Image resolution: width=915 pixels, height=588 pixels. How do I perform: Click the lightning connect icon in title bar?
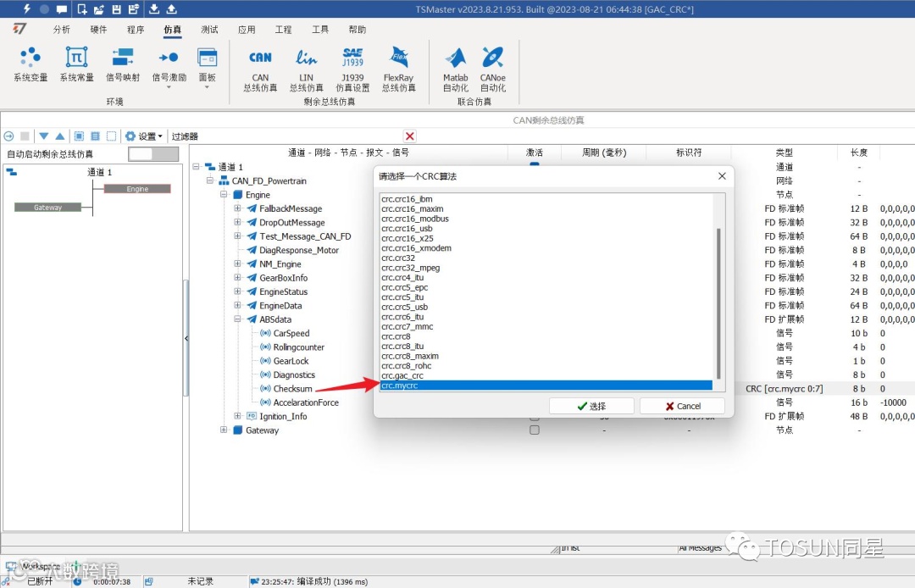coord(27,8)
